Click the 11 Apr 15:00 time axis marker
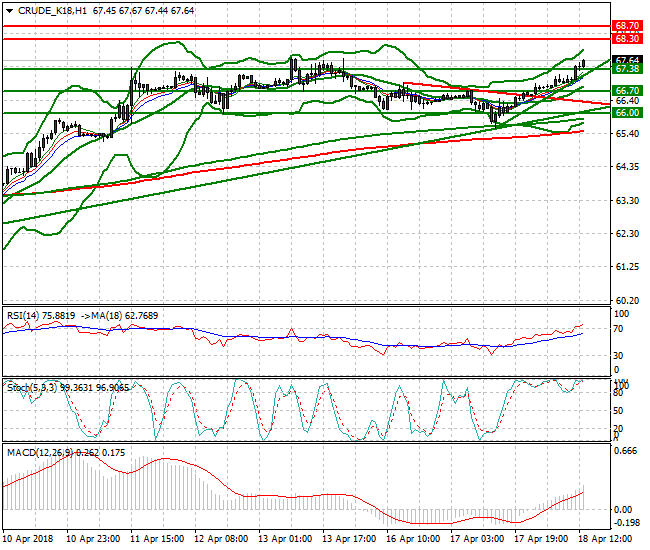 coord(157,539)
